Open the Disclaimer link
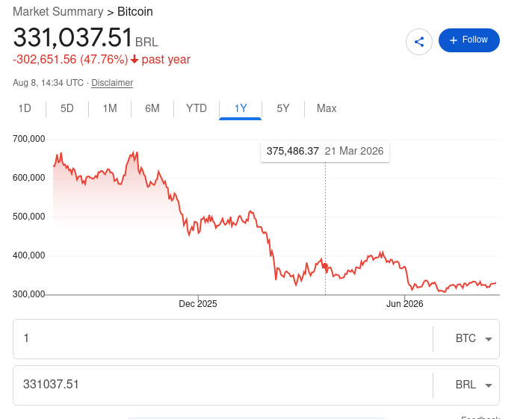The image size is (532, 419). (x=112, y=83)
